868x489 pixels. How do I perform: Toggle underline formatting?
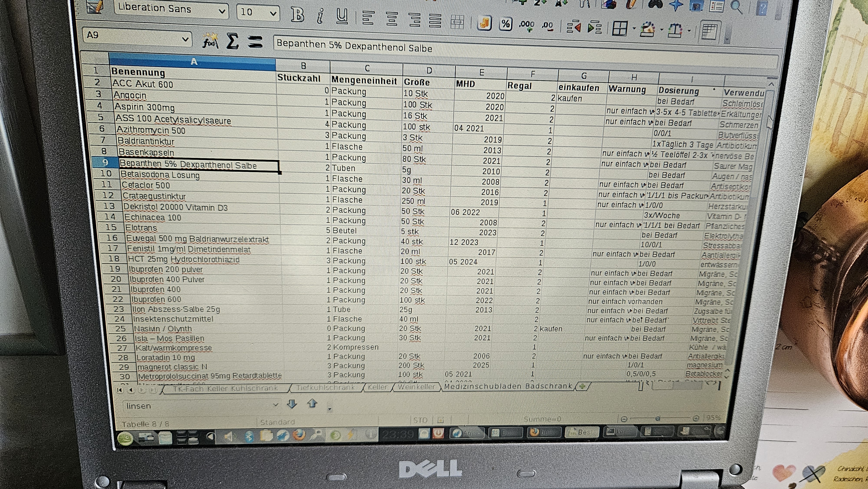342,17
